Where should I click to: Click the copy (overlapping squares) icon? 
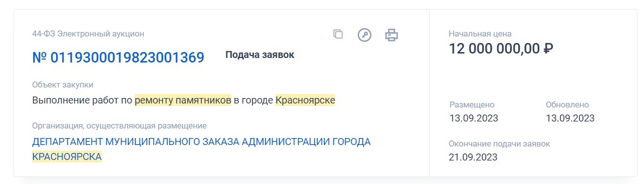coord(338,34)
